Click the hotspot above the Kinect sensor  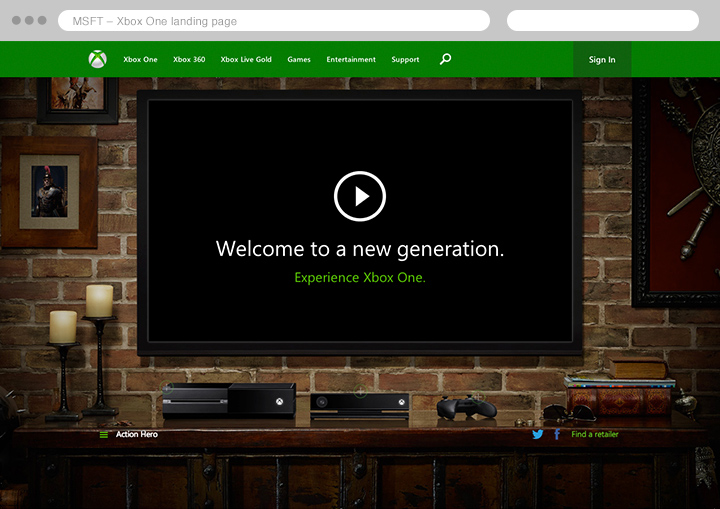[x=360, y=391]
